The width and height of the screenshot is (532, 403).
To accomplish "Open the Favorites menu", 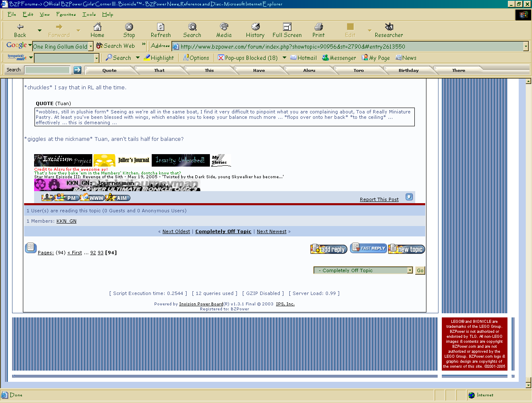I will pos(66,14).
